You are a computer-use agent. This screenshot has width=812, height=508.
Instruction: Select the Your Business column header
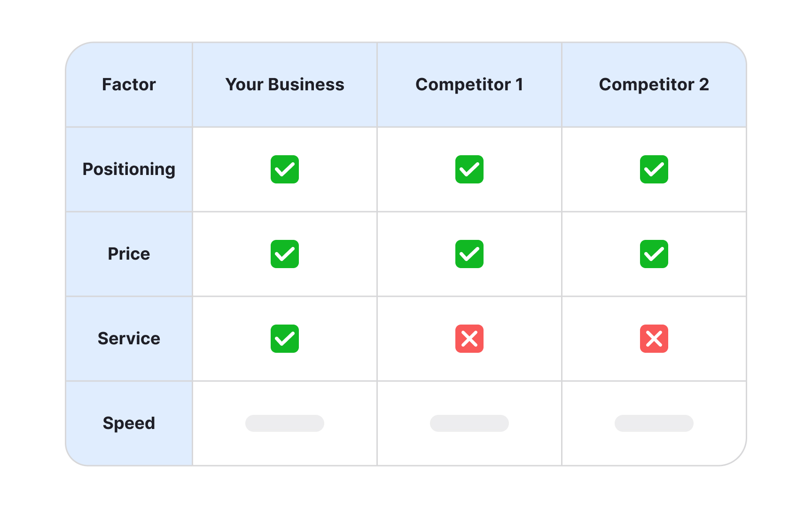pyautogui.click(x=285, y=85)
